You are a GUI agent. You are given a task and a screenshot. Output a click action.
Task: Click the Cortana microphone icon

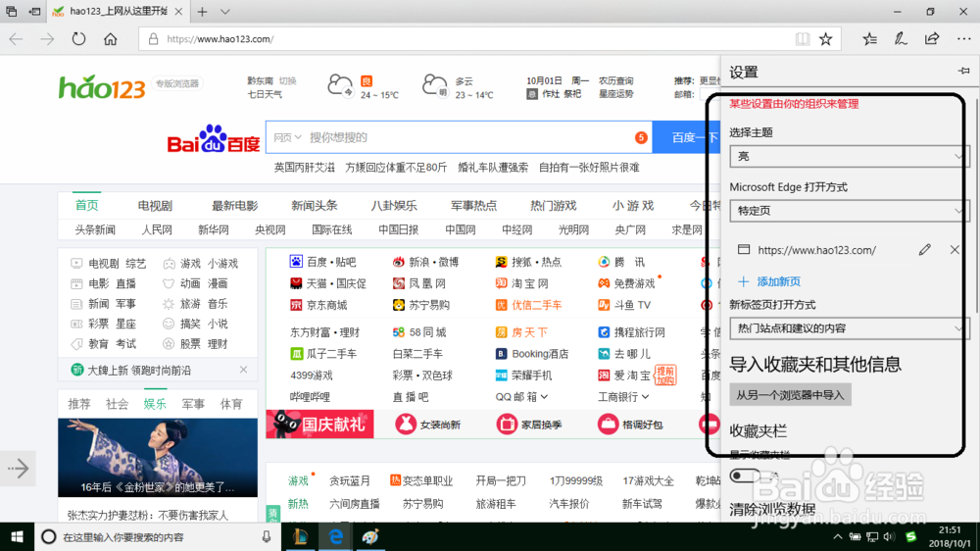click(267, 536)
